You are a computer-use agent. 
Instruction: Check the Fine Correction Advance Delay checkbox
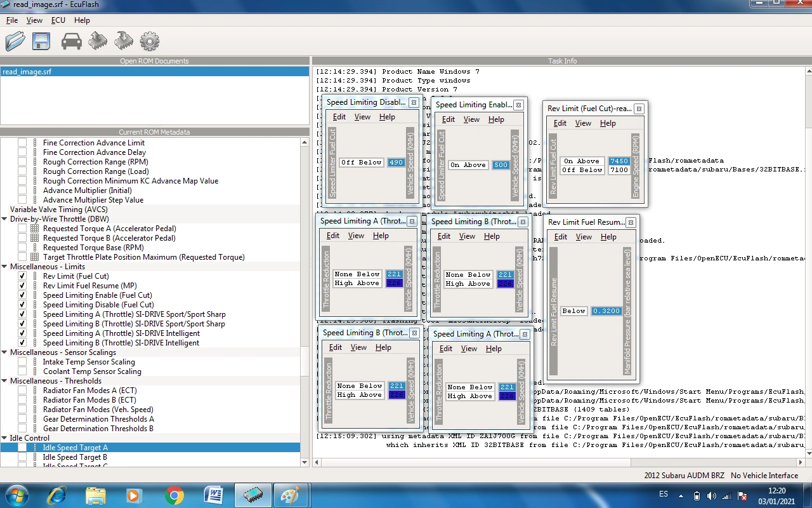click(x=22, y=152)
